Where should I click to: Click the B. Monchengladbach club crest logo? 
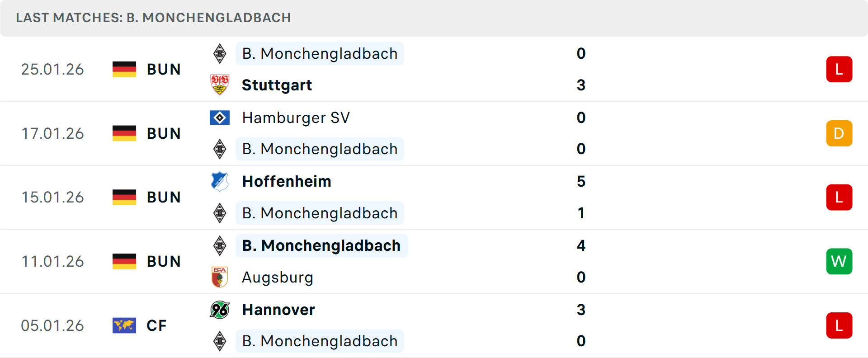click(x=220, y=53)
